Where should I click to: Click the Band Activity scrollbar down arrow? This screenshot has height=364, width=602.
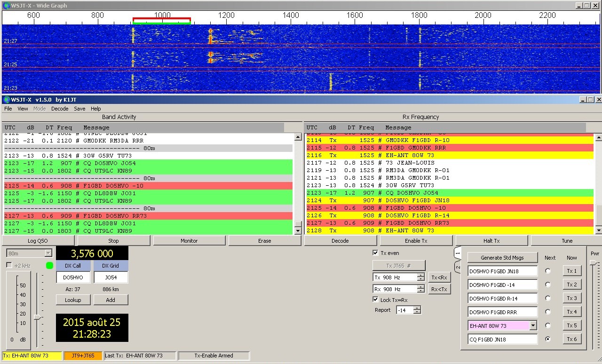(x=297, y=231)
